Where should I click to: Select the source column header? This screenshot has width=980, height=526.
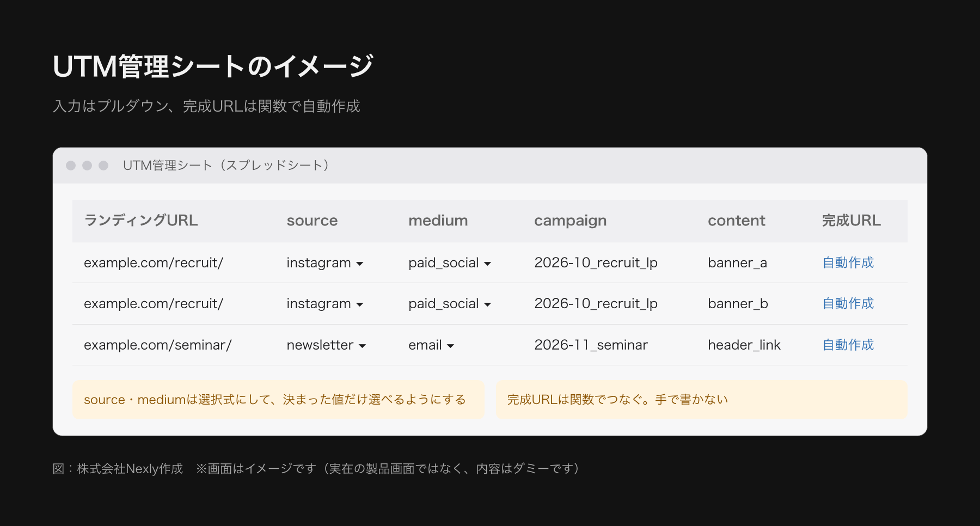tap(312, 221)
